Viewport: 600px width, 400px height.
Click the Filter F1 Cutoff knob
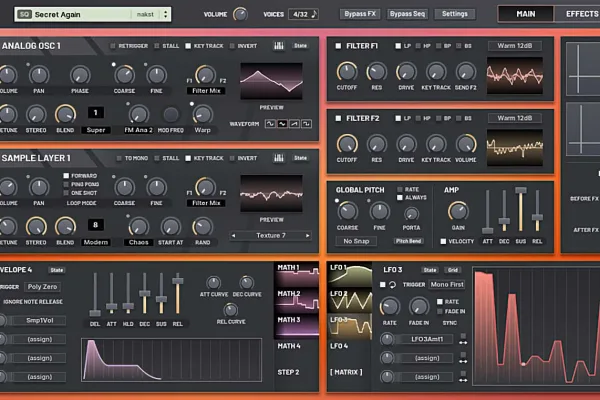coord(347,72)
